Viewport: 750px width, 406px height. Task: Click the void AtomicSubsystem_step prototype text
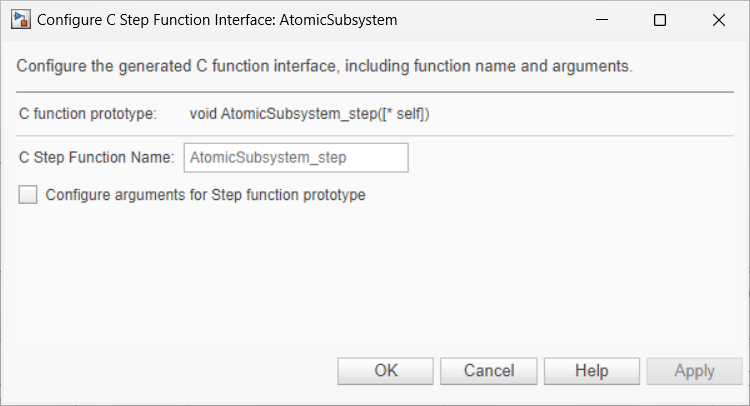pos(309,114)
